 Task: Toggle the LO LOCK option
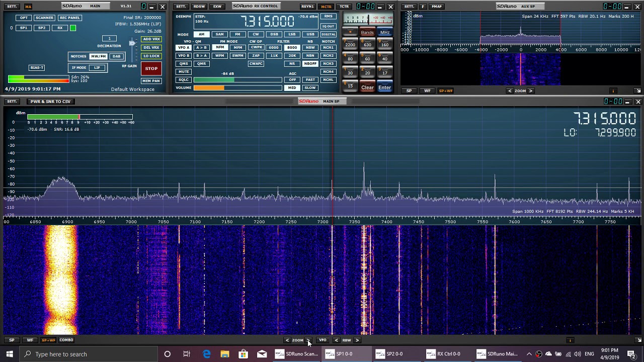click(x=151, y=56)
